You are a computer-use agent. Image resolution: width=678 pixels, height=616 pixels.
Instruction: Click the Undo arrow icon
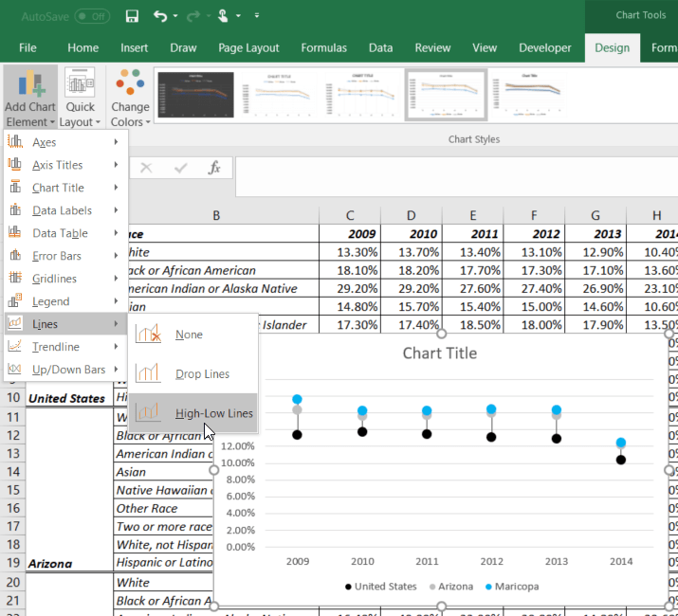(160, 16)
